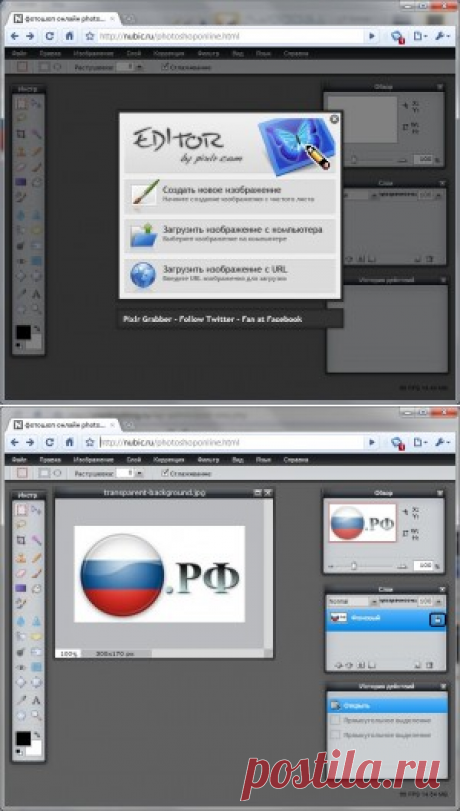
Task: Toggle Сглаживание checkbox in the editor showing transparent-background.jpg
Action: point(165,473)
